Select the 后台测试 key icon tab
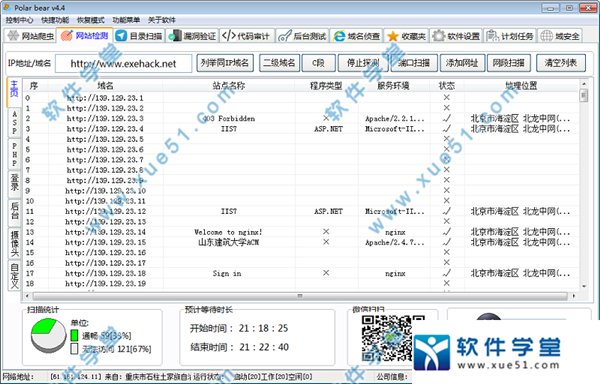The image size is (600, 384). [x=285, y=36]
